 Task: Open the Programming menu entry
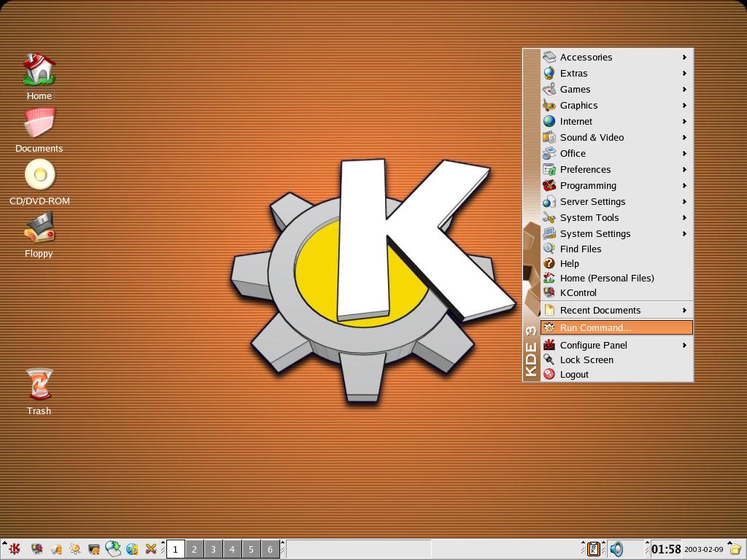616,186
